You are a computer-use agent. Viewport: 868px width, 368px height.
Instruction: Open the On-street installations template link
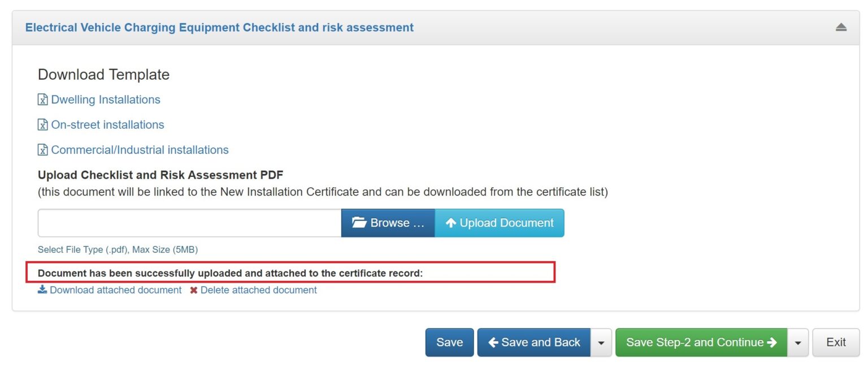pyautogui.click(x=107, y=124)
